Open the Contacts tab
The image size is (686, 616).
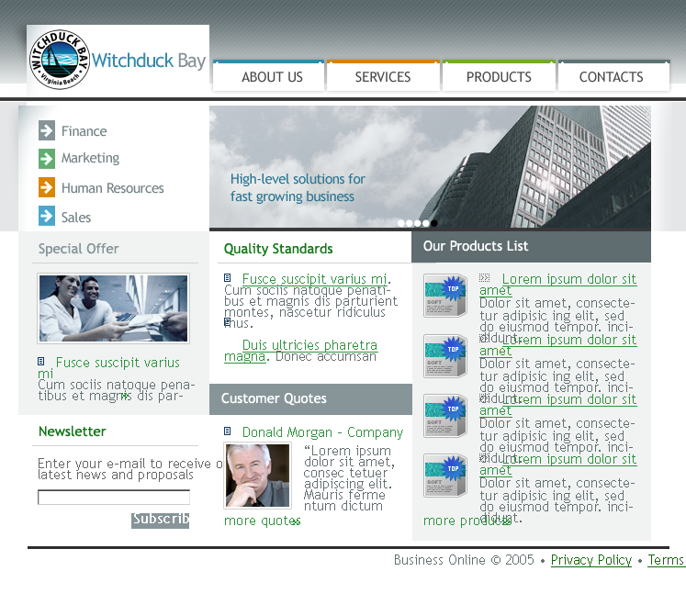click(x=611, y=77)
